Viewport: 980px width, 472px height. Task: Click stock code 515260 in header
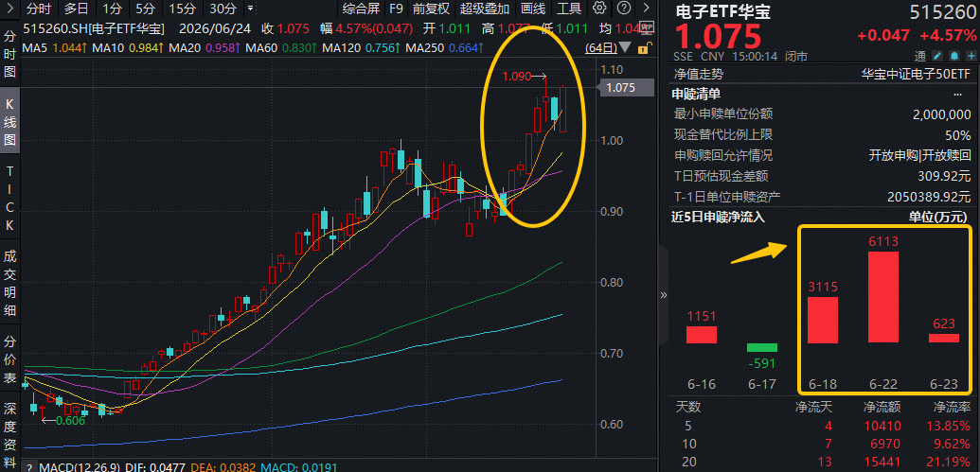[x=942, y=12]
